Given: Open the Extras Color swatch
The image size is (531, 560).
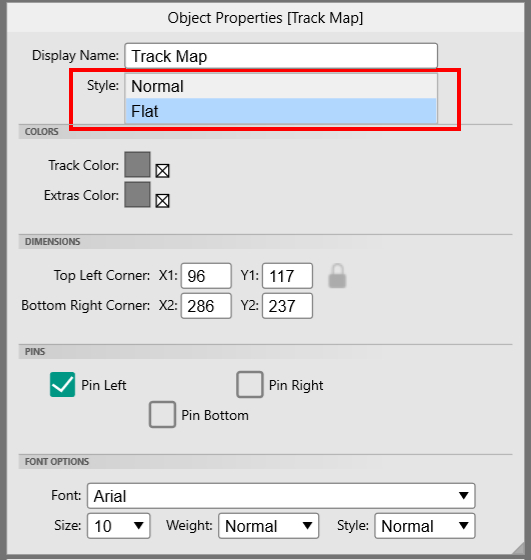Looking at the screenshot, I should (x=137, y=195).
